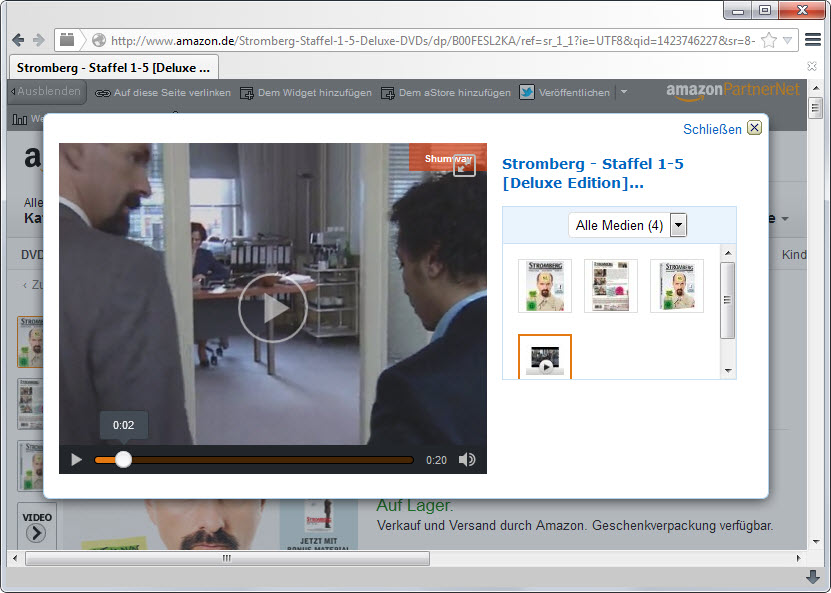831x593 pixels.
Task: Click the Twitter Veröffentlichen icon
Action: [527, 92]
